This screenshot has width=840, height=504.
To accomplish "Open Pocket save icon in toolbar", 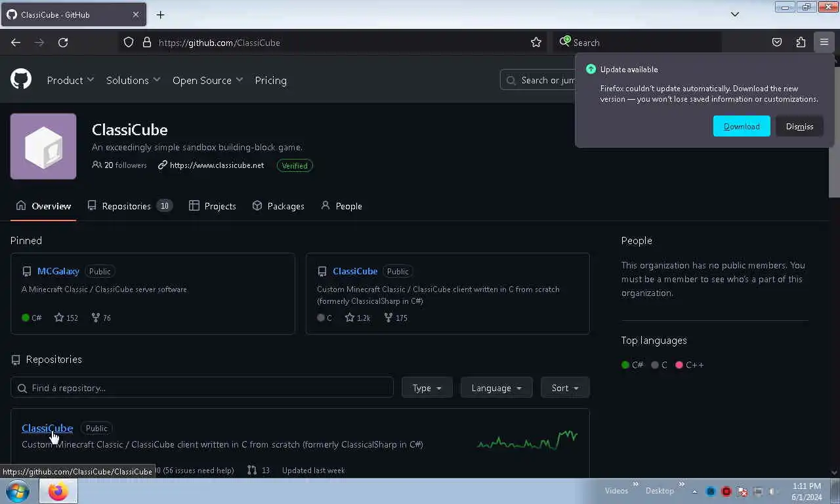I will click(x=777, y=42).
